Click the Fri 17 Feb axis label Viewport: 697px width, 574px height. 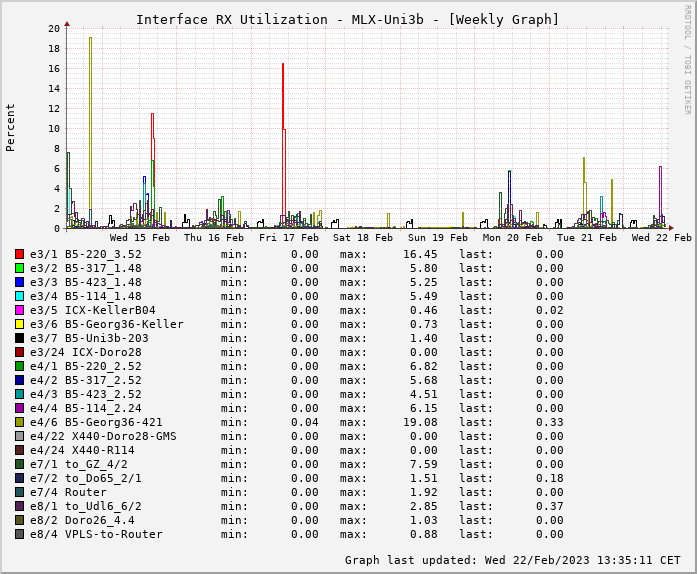tap(289, 238)
